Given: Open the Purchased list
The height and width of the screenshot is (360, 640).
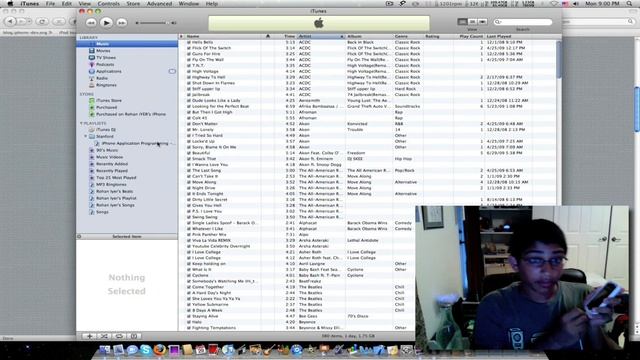Looking at the screenshot, I should 106,107.
